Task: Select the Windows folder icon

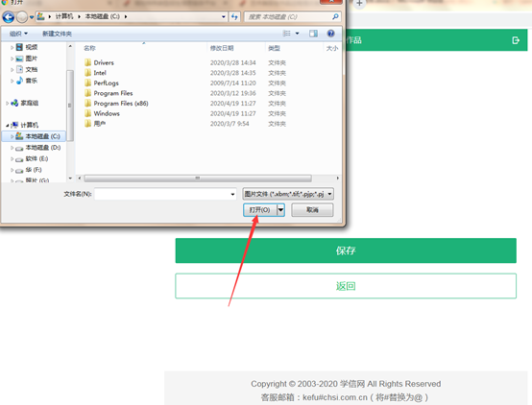Action: tap(88, 113)
